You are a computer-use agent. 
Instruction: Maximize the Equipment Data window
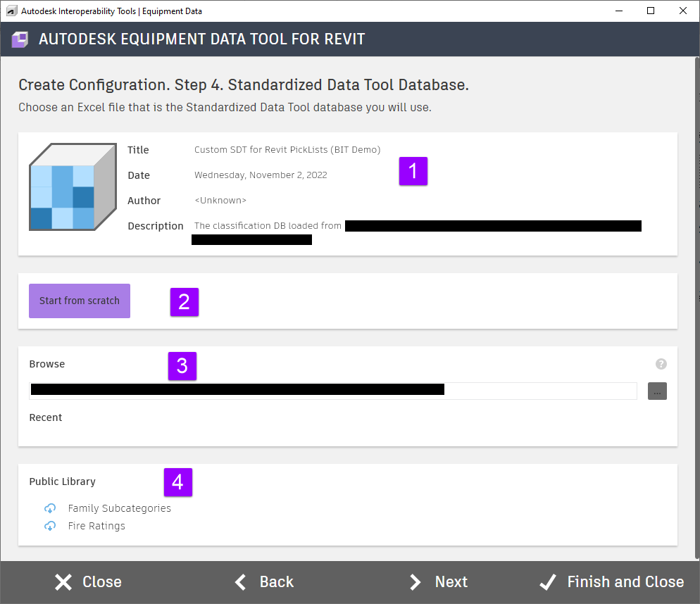[x=651, y=11]
